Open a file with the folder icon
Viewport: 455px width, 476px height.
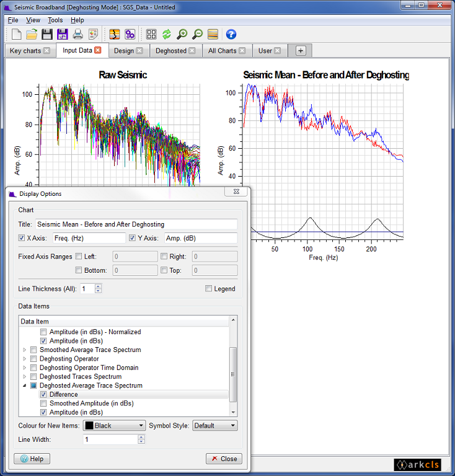pyautogui.click(x=32, y=34)
